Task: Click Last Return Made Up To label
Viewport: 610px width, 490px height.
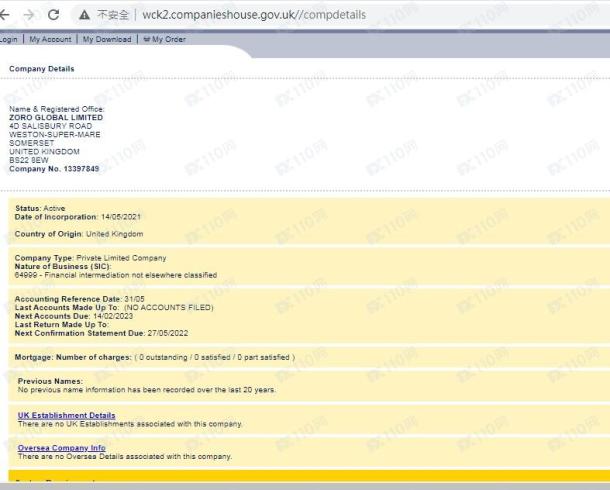Action: (62, 325)
